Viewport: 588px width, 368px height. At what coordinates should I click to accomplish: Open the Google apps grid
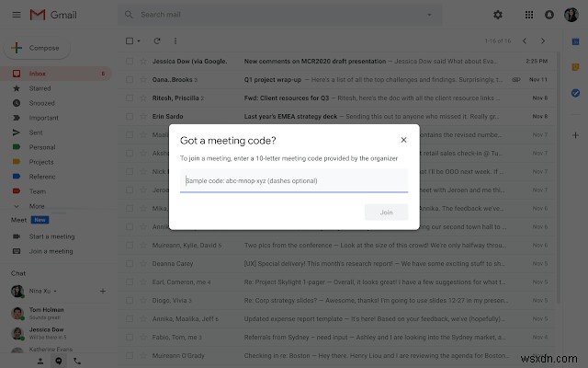(x=529, y=15)
